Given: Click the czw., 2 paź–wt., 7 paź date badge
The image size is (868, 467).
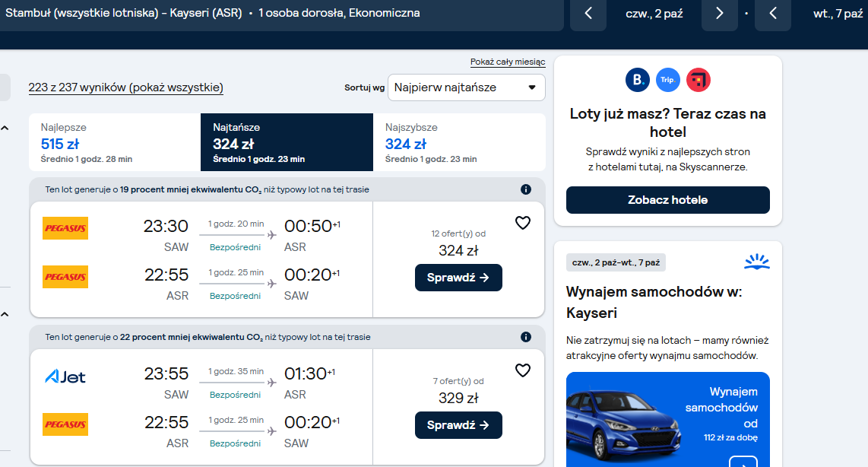Looking at the screenshot, I should [616, 262].
